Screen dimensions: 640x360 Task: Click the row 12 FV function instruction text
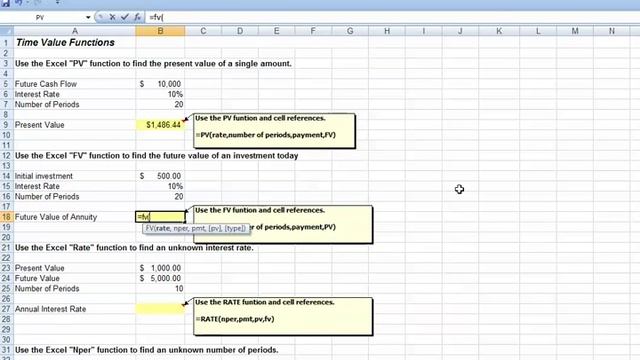(157, 156)
